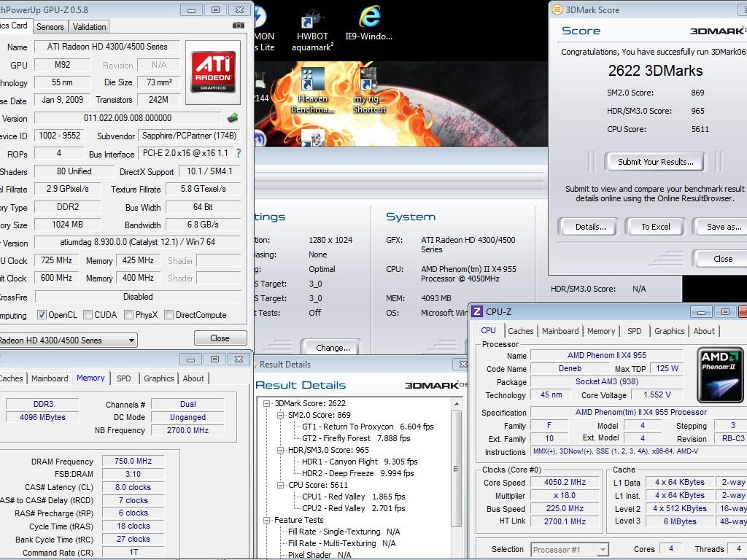The width and height of the screenshot is (747, 560).
Task: Select Fill Rate - Single-Texturing row
Action: point(344,532)
